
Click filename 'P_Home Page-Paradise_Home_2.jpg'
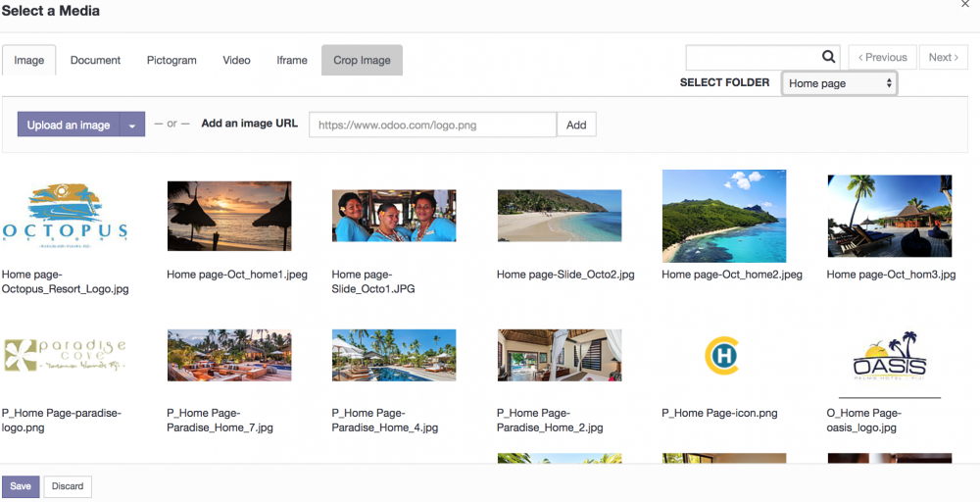550,421
